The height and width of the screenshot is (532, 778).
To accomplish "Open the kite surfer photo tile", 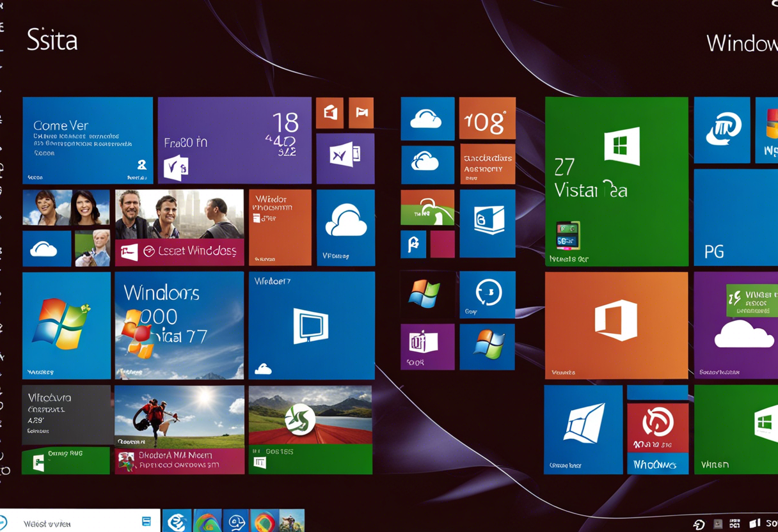I will pyautogui.click(x=179, y=416).
